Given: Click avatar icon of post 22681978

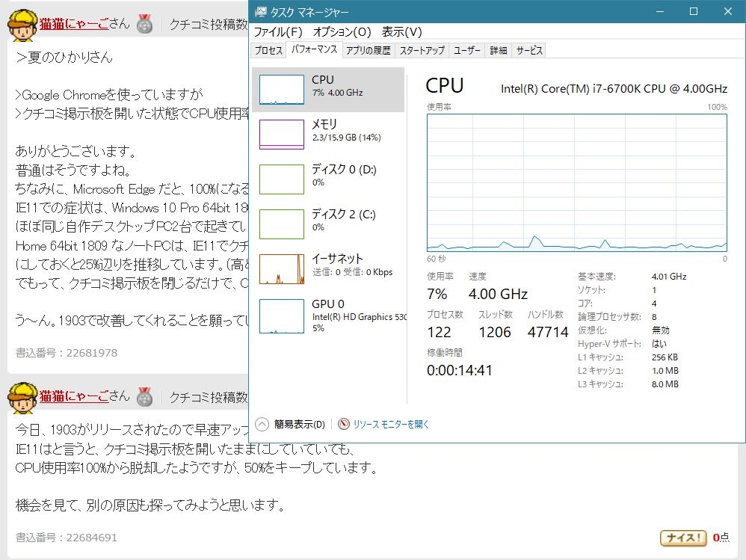Looking at the screenshot, I should coord(22,25).
